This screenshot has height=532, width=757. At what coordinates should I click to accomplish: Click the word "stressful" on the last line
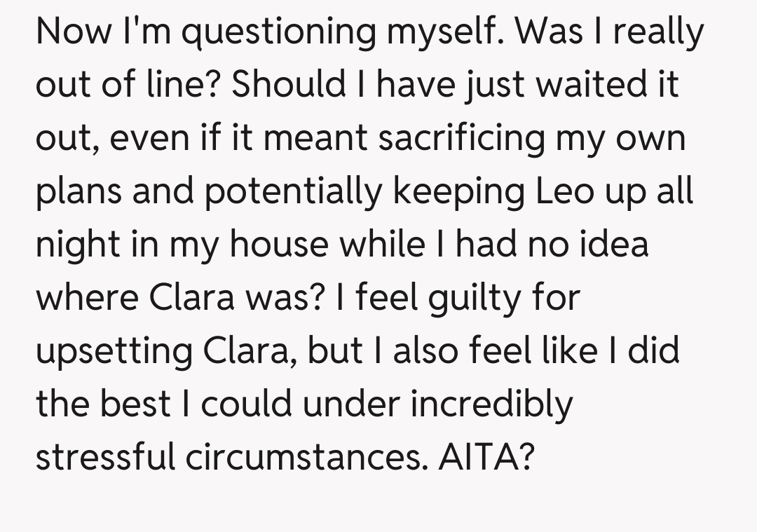coord(106,457)
